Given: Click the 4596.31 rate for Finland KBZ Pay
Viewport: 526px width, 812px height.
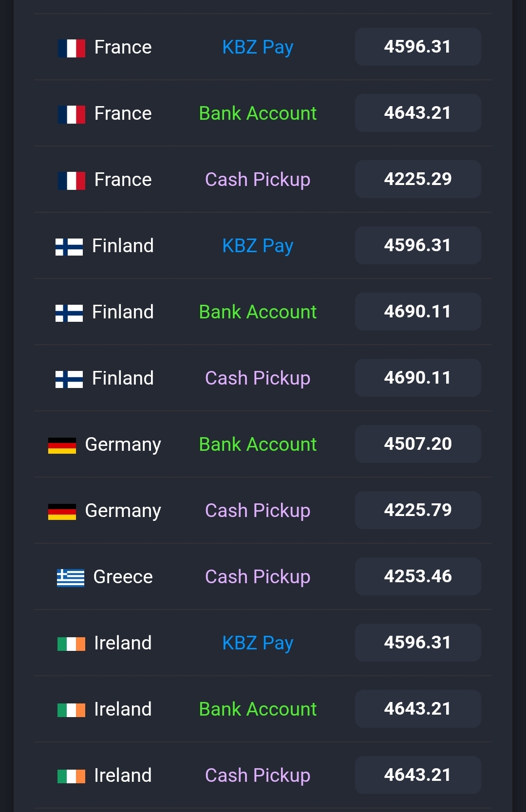Looking at the screenshot, I should click(x=418, y=245).
